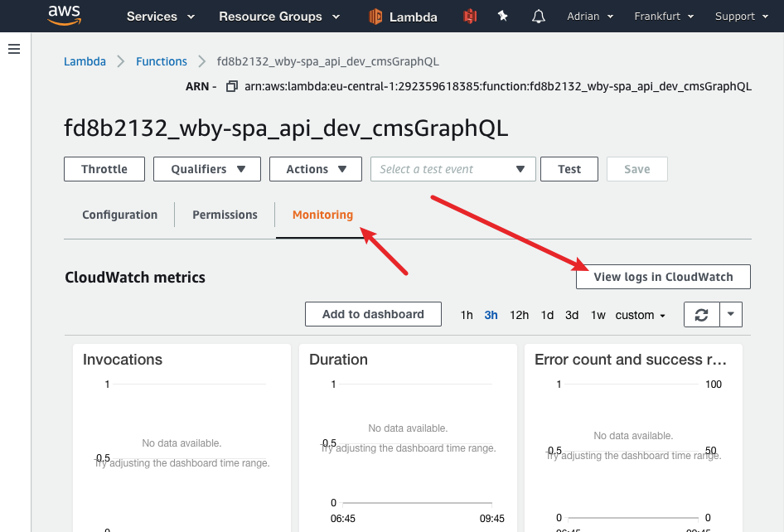Open the notifications bell
This screenshot has height=532, width=784.
(x=538, y=16)
